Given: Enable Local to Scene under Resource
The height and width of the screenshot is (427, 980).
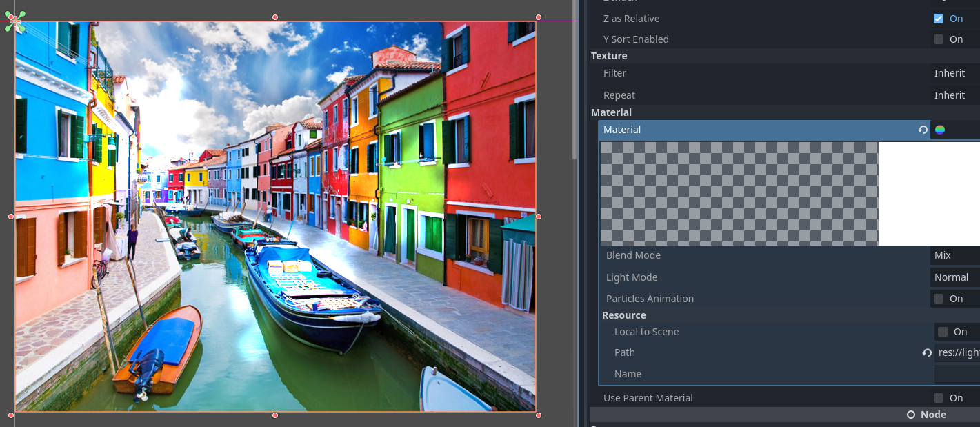Looking at the screenshot, I should [x=942, y=332].
